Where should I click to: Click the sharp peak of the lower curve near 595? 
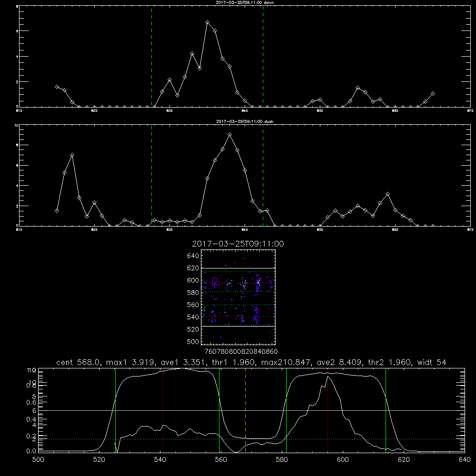(x=327, y=377)
